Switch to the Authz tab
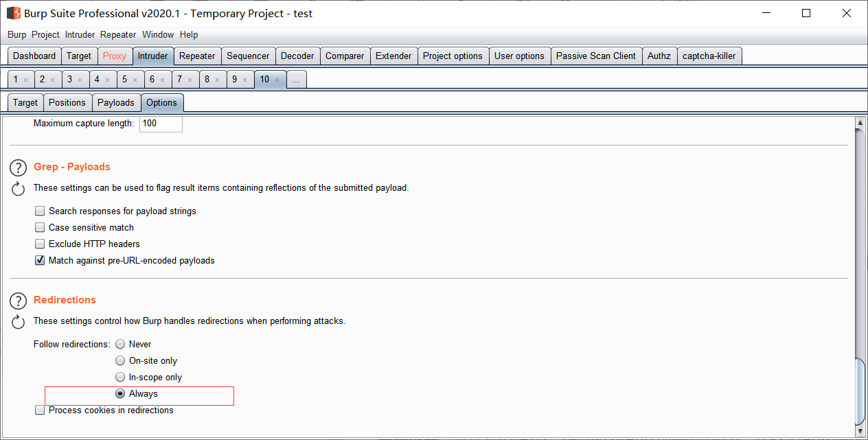The image size is (868, 440). (659, 56)
